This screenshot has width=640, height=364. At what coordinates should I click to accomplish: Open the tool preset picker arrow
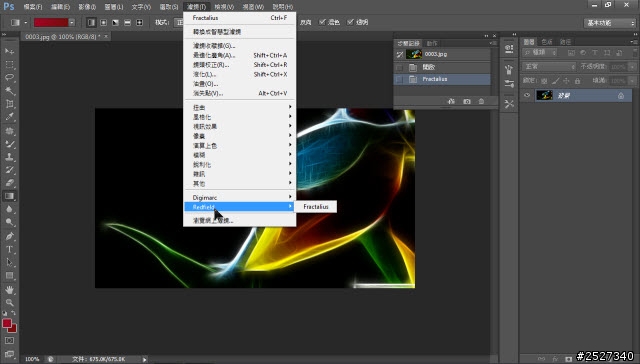coord(25,22)
